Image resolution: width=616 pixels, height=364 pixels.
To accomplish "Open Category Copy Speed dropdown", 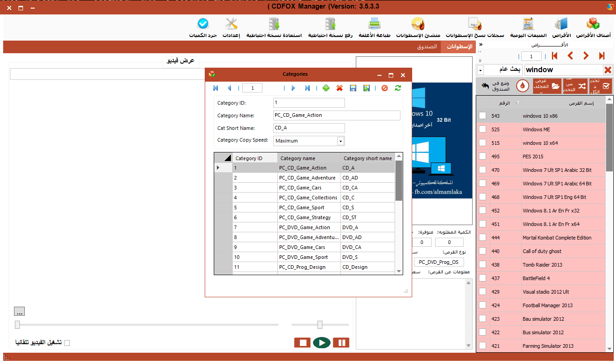I will click(341, 141).
